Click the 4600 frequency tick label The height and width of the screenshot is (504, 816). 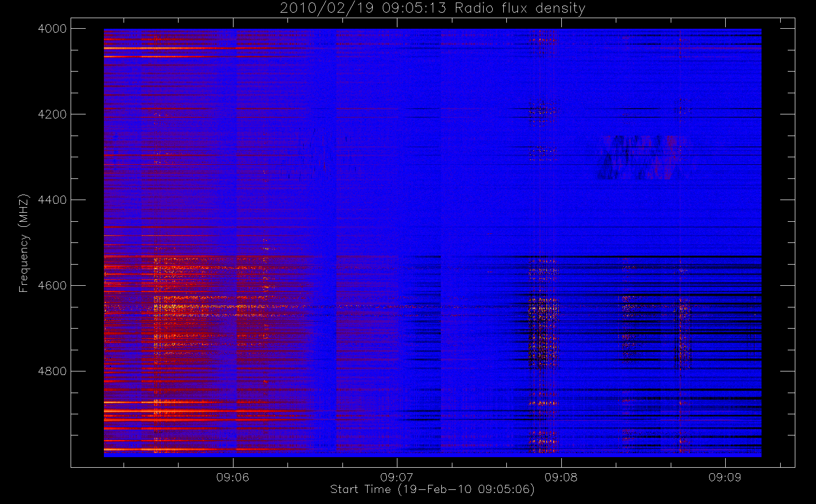pyautogui.click(x=52, y=286)
